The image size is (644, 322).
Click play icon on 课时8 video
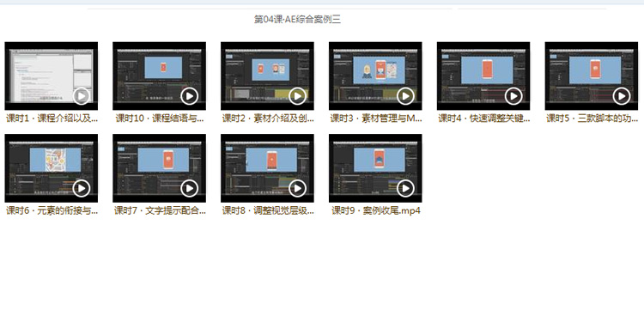point(297,189)
